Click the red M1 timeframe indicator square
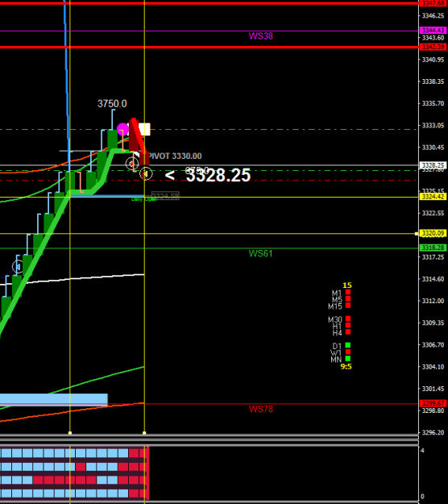The height and width of the screenshot is (504, 448). [x=348, y=292]
